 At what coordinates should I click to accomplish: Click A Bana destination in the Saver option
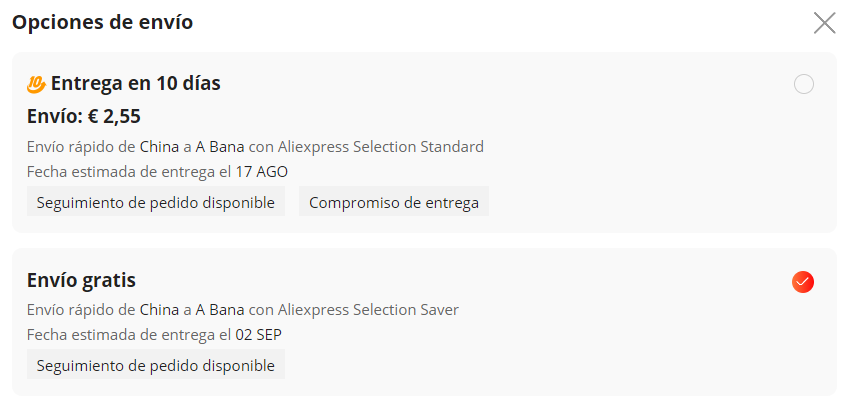[x=220, y=310]
